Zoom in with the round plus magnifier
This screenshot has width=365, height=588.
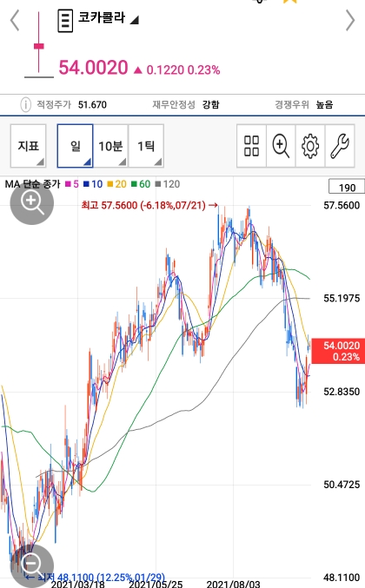coord(32,203)
